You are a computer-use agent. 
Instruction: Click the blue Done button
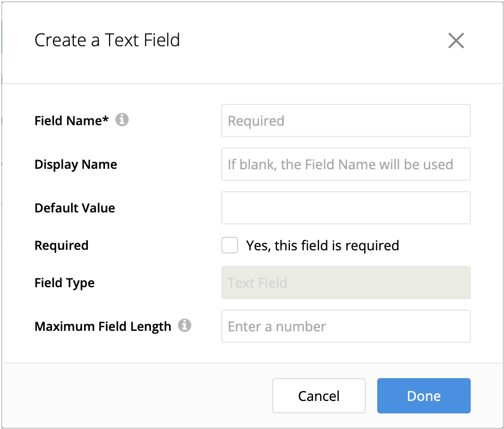pyautogui.click(x=423, y=396)
